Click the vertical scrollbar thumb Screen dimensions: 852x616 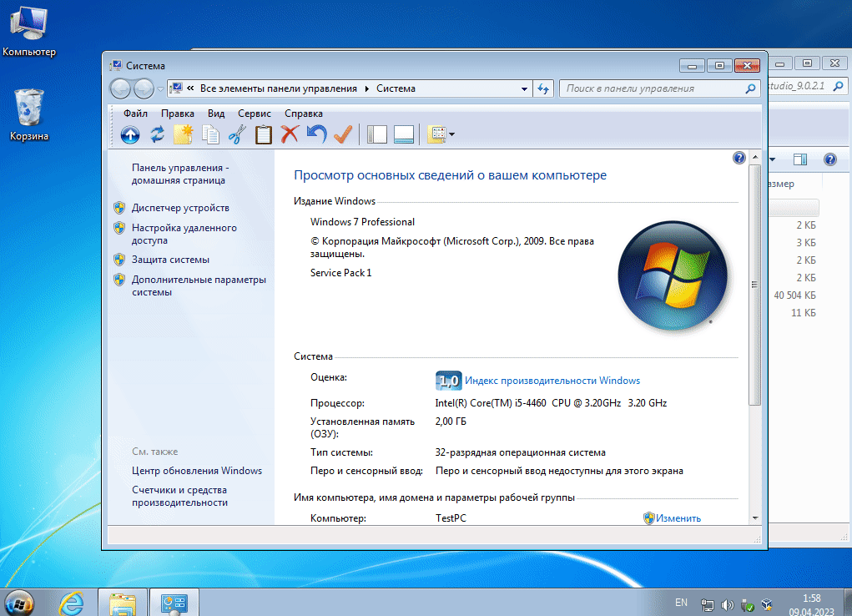point(754,285)
